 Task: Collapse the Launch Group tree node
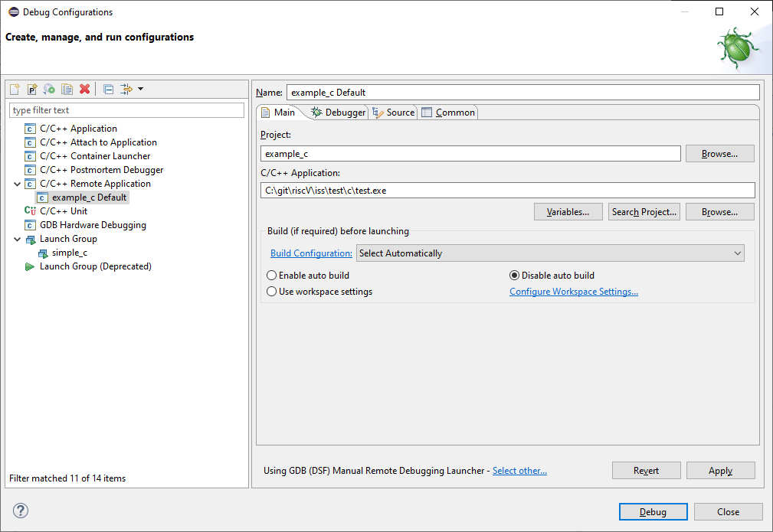click(x=18, y=239)
